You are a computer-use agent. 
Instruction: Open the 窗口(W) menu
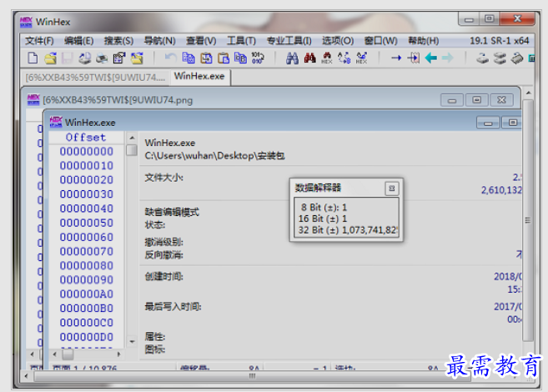tap(380, 41)
